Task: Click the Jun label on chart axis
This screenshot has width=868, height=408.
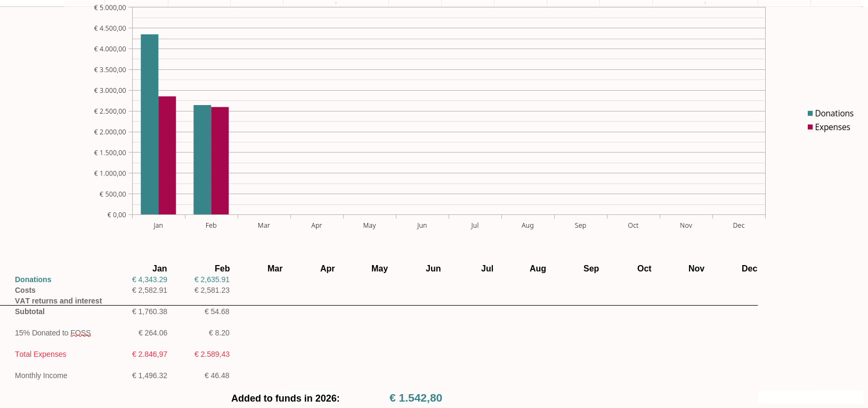Action: pos(422,225)
